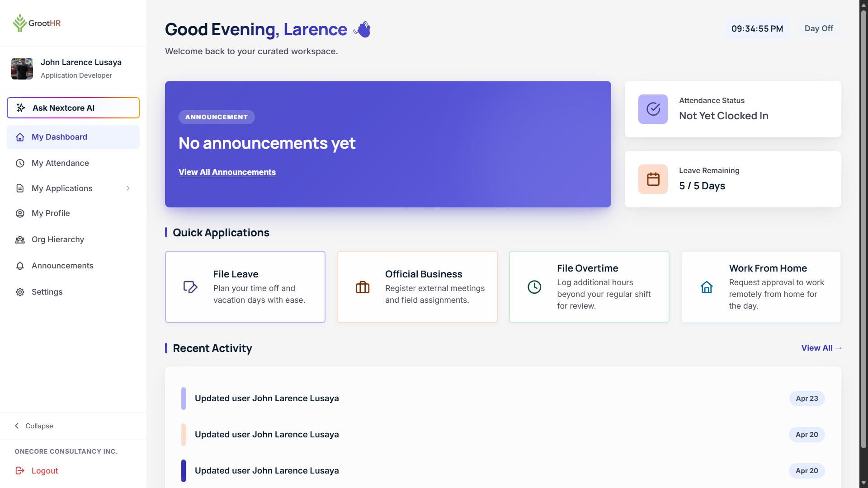Open the Official Business card
The width and height of the screenshot is (868, 488).
417,287
